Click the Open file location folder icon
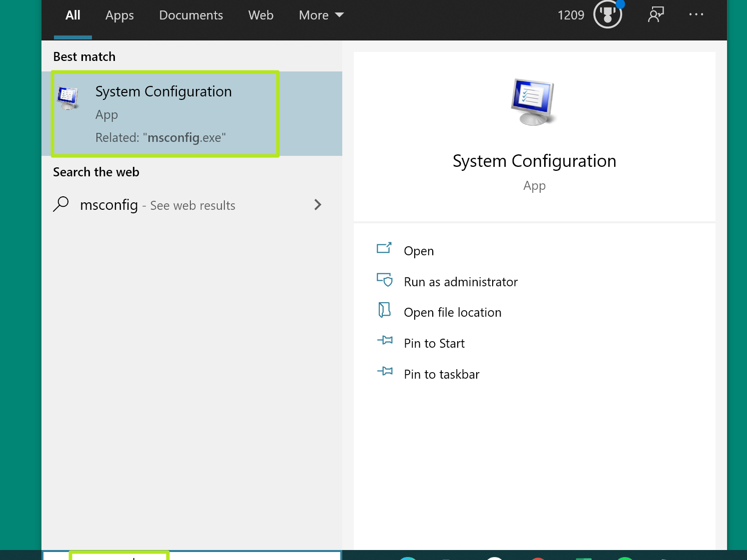The width and height of the screenshot is (747, 560). [x=384, y=310]
